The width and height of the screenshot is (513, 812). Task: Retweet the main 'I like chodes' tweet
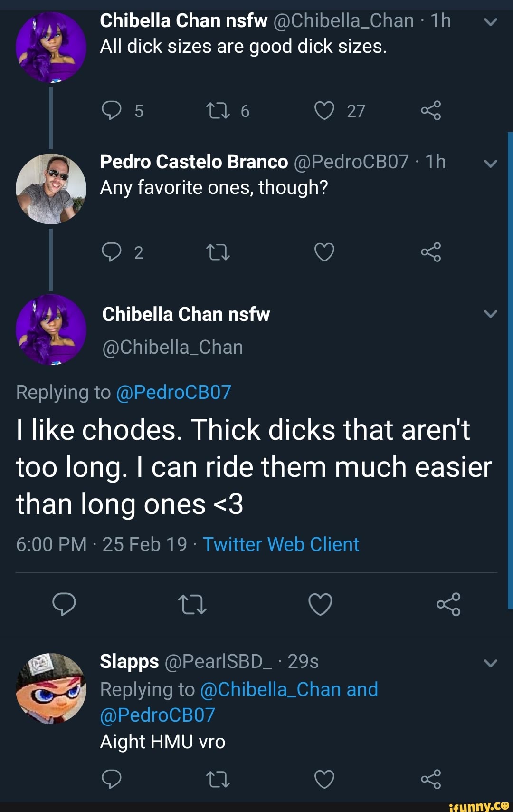pyautogui.click(x=192, y=604)
